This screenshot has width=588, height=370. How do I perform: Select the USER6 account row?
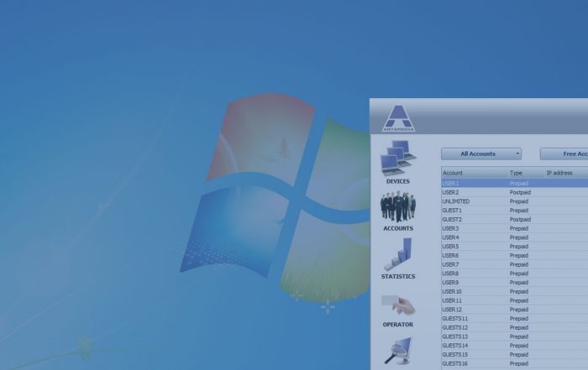(514, 255)
